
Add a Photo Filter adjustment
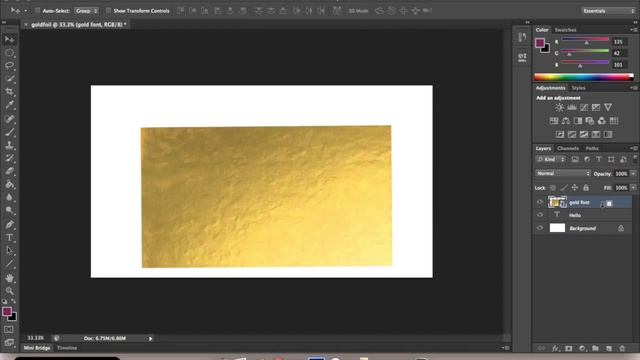pos(590,121)
